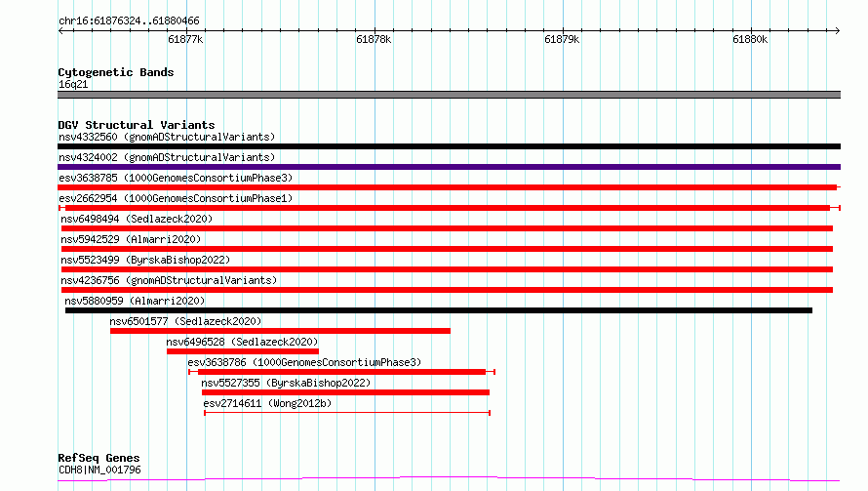
Task: Click the left arrow of the ruler
Action: [x=60, y=30]
